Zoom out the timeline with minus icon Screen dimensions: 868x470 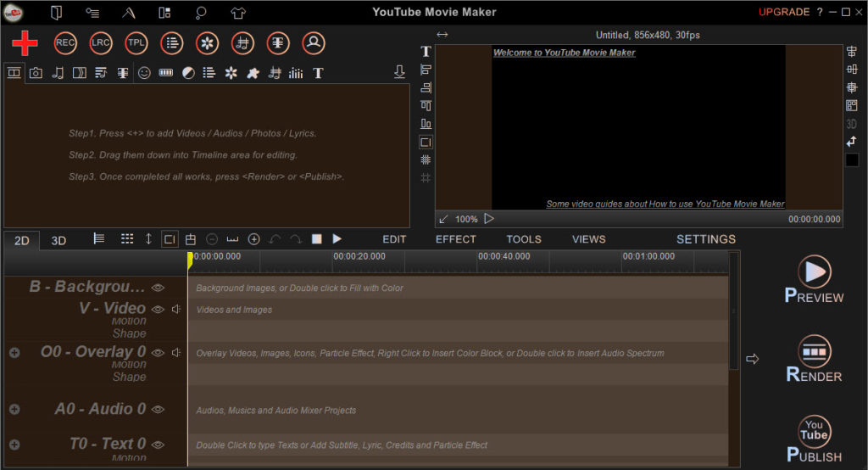tap(211, 239)
